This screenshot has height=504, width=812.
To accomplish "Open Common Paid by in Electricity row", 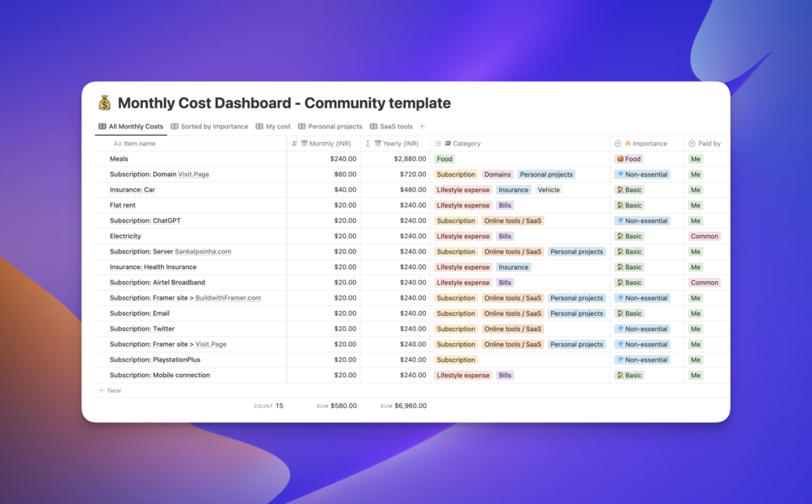I will point(705,237).
